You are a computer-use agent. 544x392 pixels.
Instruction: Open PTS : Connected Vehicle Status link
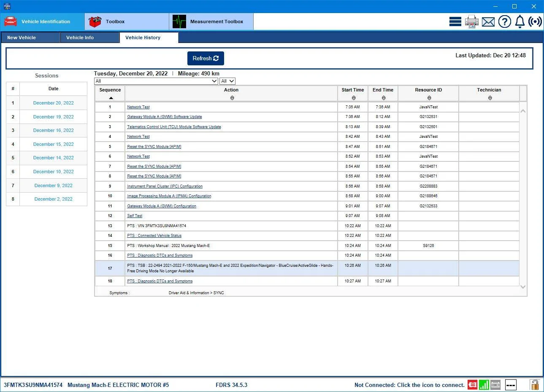pyautogui.click(x=154, y=236)
